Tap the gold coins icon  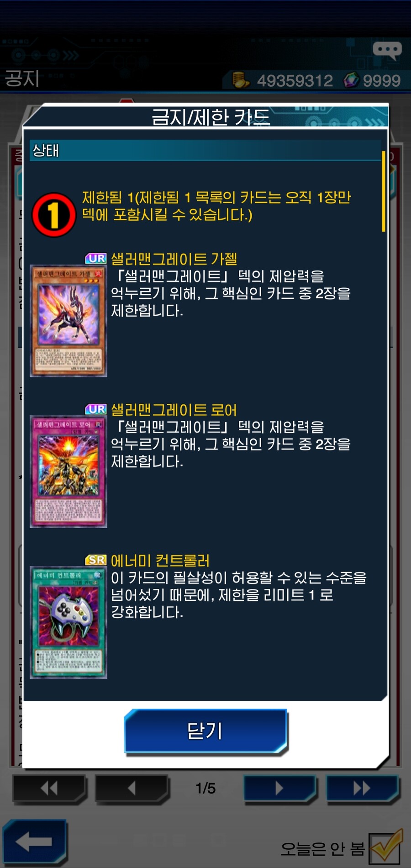point(240,80)
